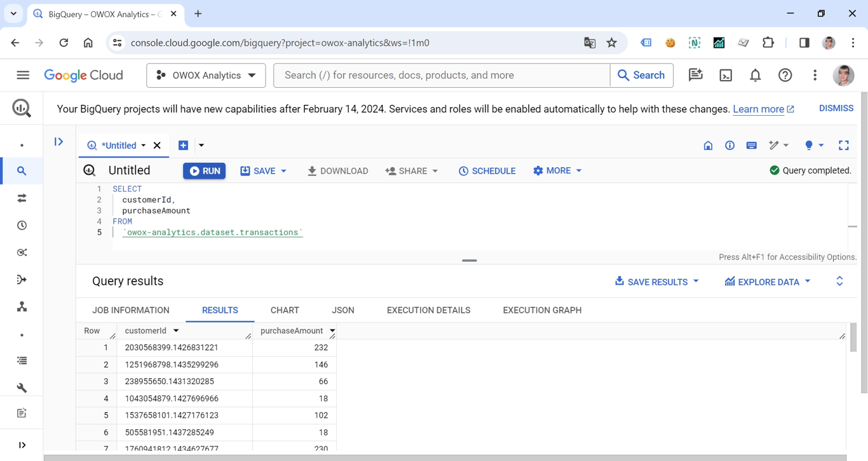Click the BigQuery logo icon in sidebar

[x=22, y=108]
